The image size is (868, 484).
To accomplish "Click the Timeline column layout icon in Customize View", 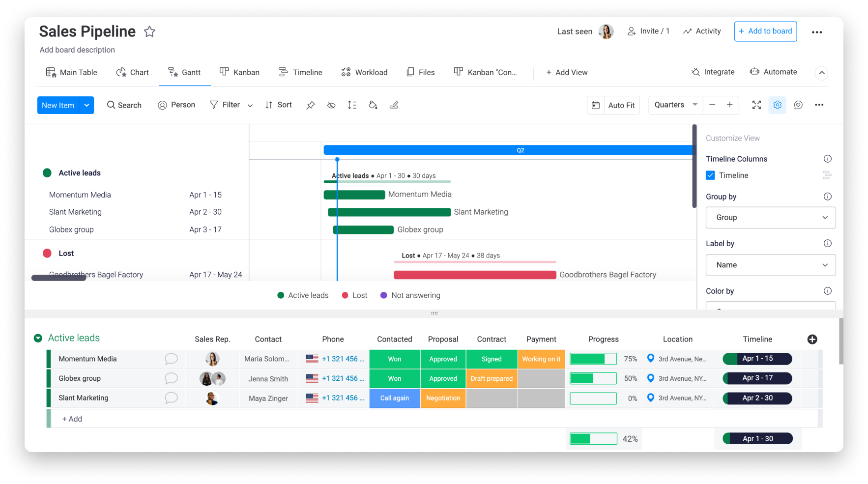I will pyautogui.click(x=827, y=175).
